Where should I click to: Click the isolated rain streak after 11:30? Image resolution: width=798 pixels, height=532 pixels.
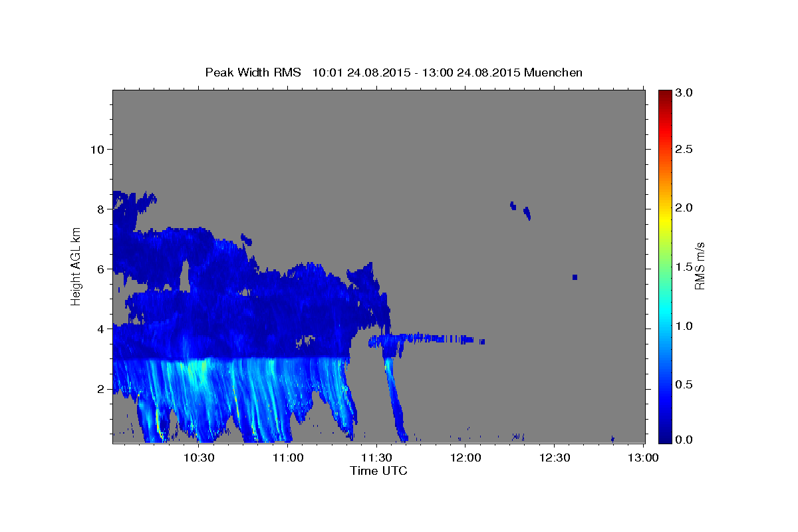coord(394,399)
